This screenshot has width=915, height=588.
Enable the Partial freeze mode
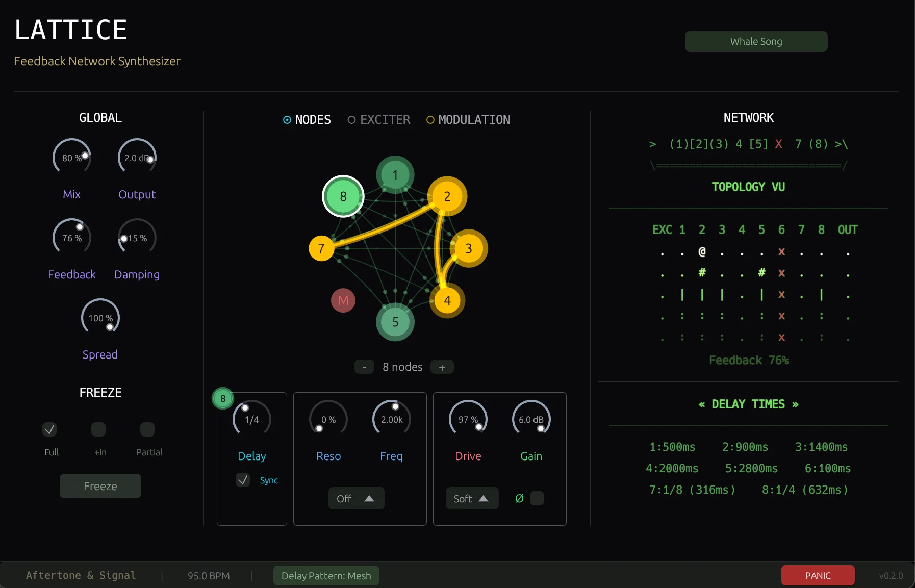point(146,429)
